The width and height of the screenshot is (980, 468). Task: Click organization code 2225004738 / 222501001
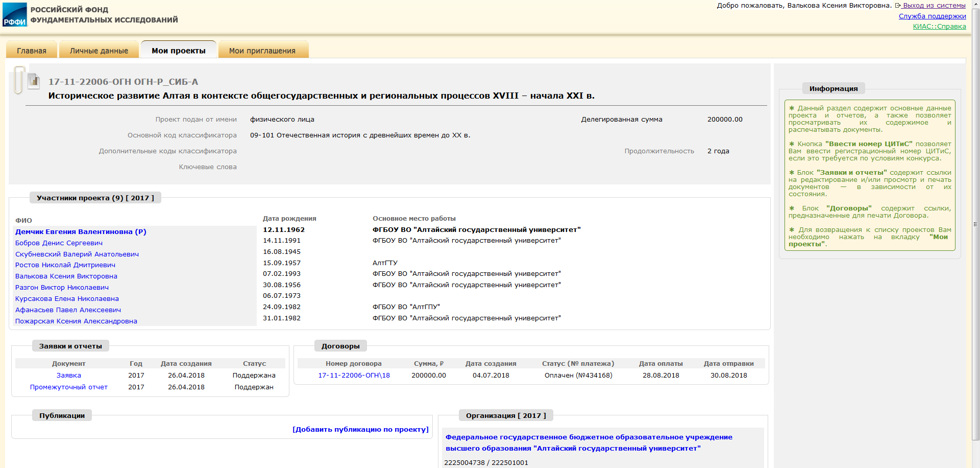point(486,462)
